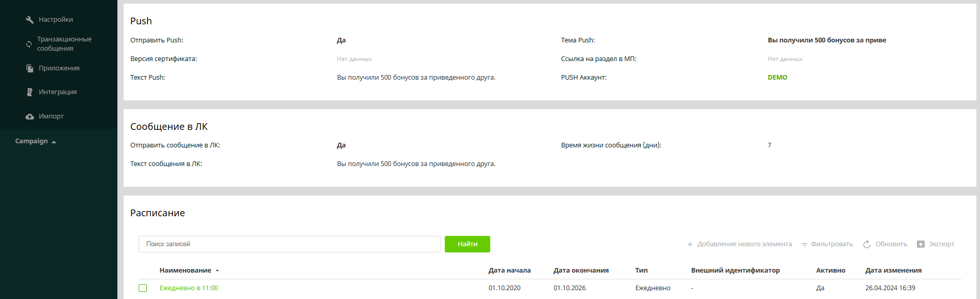Viewport: 980px width, 299px height.
Task: Click the Ежедневно type link in the row
Action: [653, 288]
